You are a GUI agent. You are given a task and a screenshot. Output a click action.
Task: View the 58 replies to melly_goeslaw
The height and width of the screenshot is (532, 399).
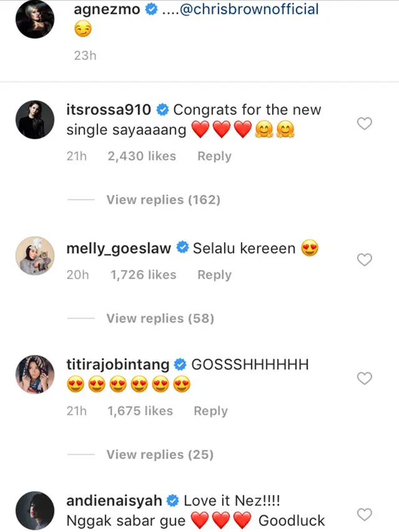click(159, 318)
